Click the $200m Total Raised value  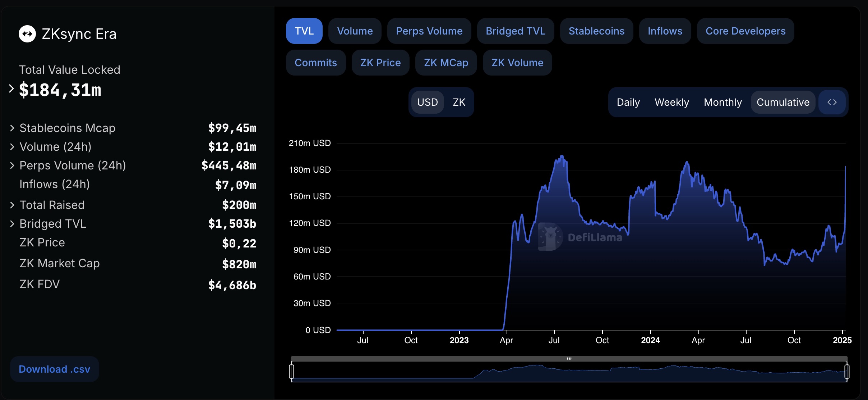point(239,205)
